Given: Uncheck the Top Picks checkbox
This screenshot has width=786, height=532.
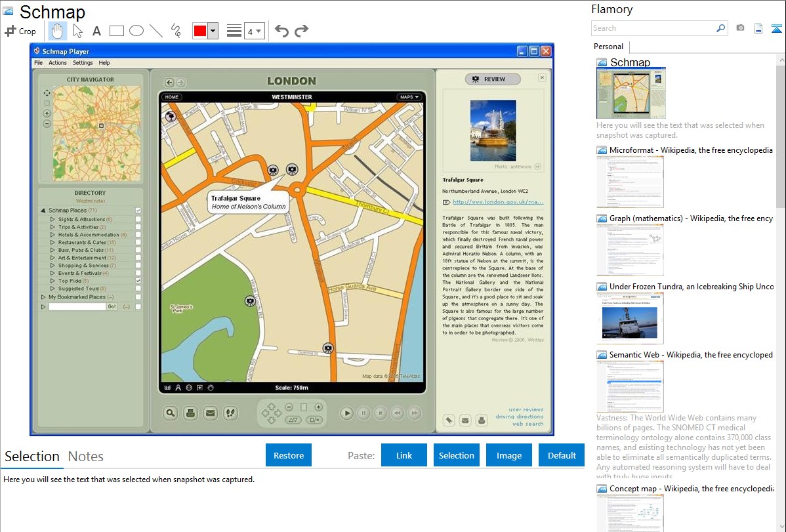Looking at the screenshot, I should [138, 281].
